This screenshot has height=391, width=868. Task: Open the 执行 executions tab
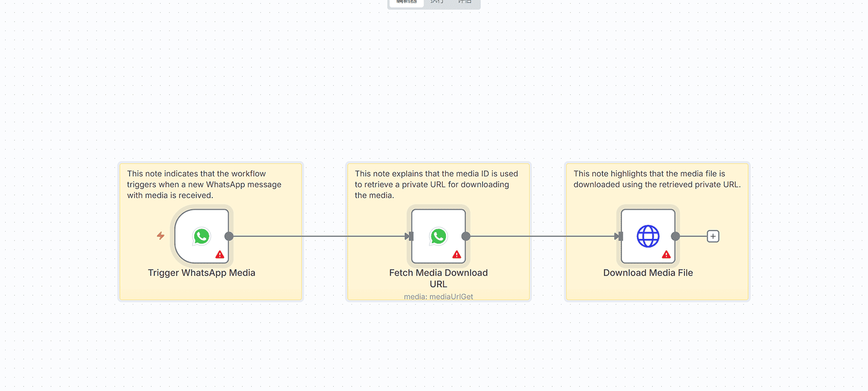tap(437, 3)
